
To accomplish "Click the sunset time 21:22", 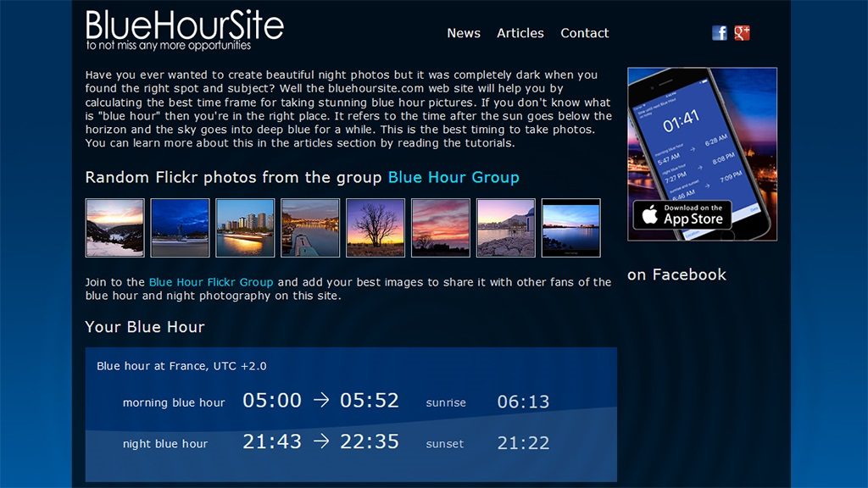I will click(523, 443).
